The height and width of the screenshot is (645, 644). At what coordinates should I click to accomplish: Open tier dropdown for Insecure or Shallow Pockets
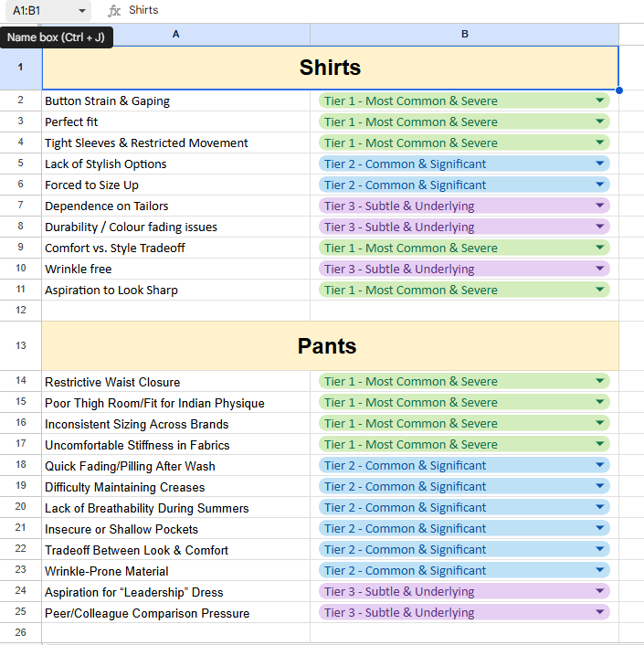(600, 528)
